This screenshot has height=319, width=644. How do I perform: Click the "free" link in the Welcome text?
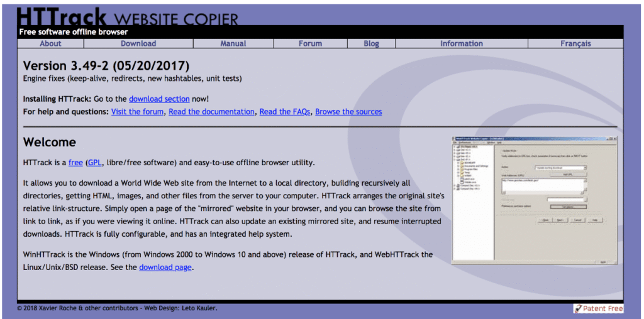pos(75,163)
